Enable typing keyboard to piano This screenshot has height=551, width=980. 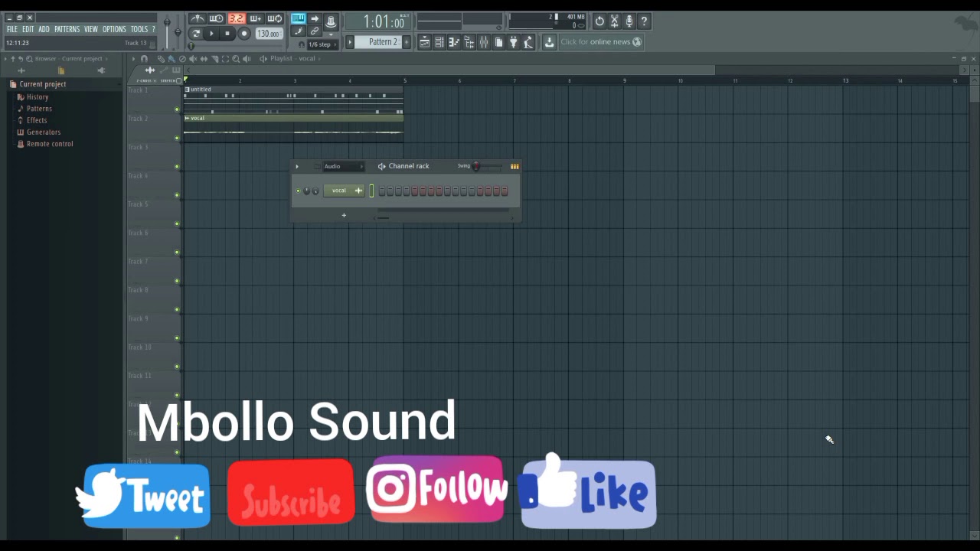(299, 18)
